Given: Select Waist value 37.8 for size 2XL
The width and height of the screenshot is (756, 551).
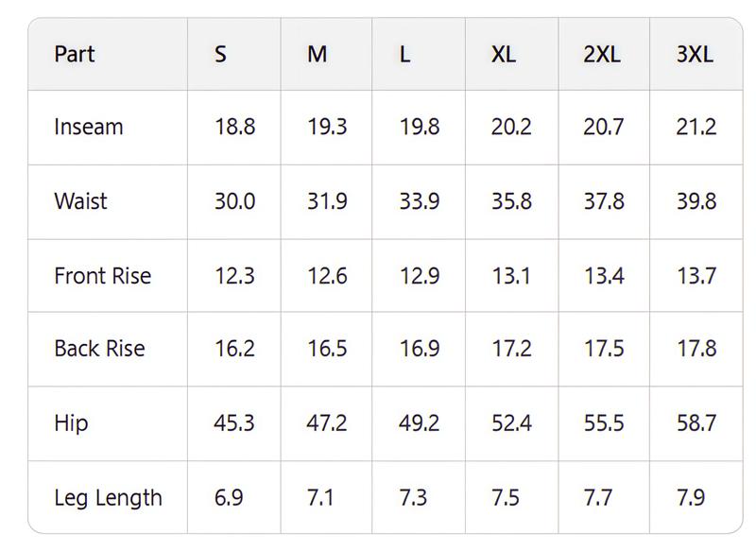Looking at the screenshot, I should 604,201.
